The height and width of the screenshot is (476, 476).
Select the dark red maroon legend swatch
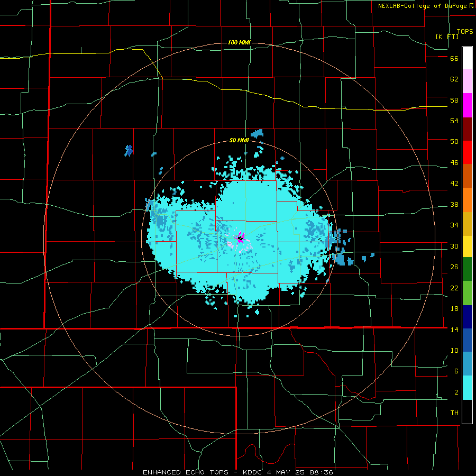coord(467,129)
